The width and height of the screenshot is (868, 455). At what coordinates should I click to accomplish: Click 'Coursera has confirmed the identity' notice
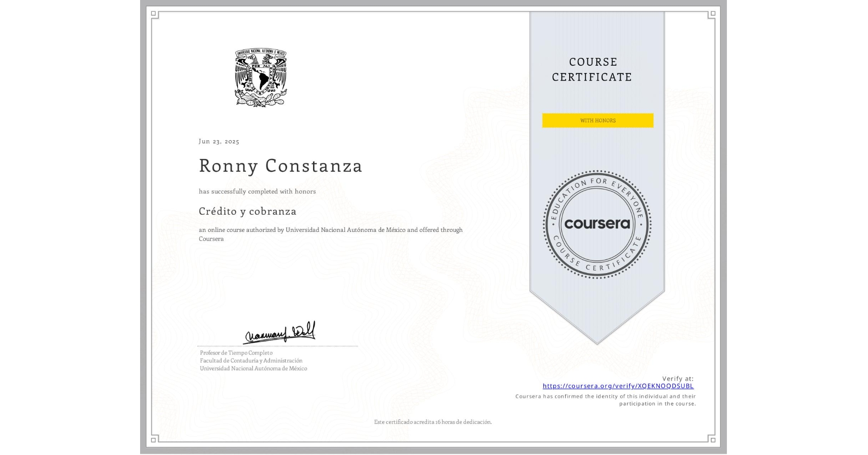(605, 400)
